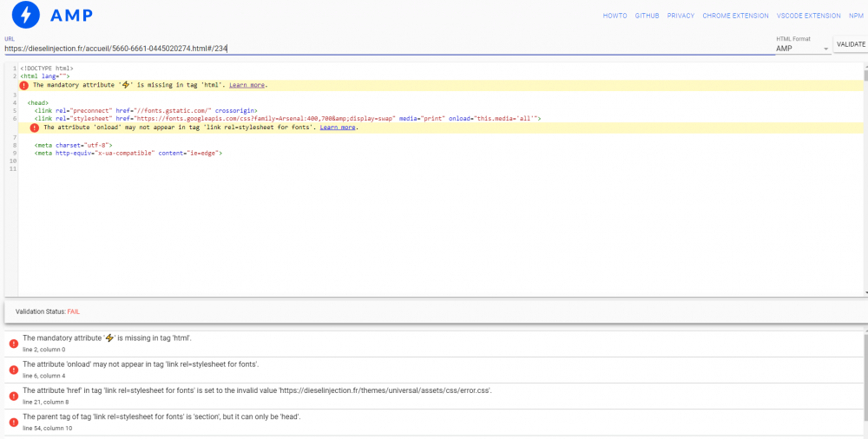Click error icon for missing html attribute in editor

tap(23, 85)
